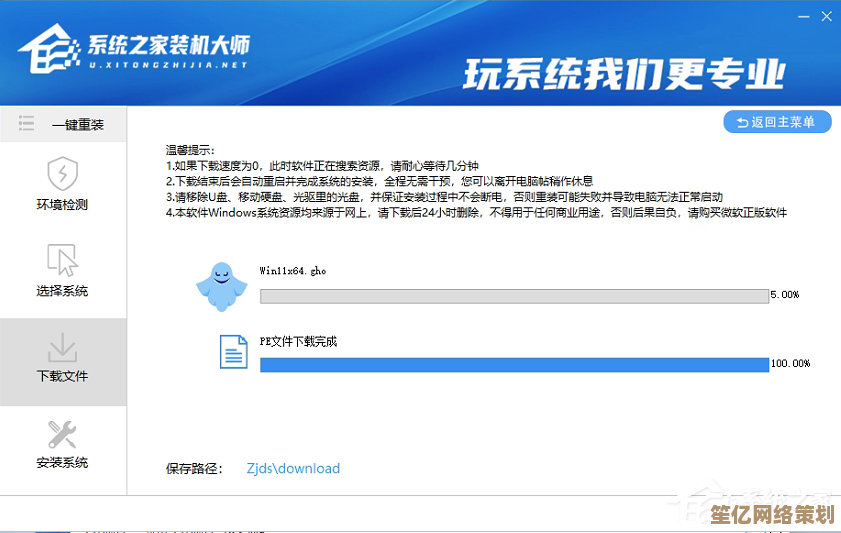Click the 温馨提示 notice heading
This screenshot has width=841, height=533.
point(190,149)
